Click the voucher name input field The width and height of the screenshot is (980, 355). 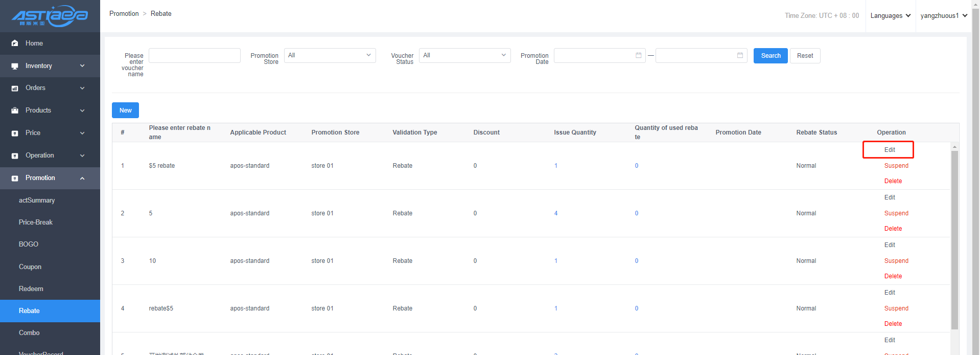coord(194,56)
